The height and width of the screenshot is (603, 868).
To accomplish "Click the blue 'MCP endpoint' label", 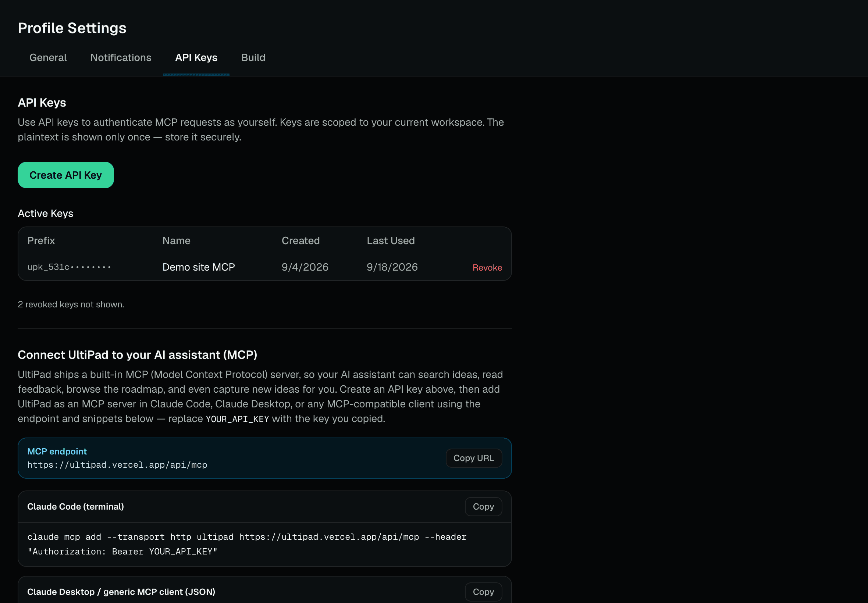I will coord(57,452).
